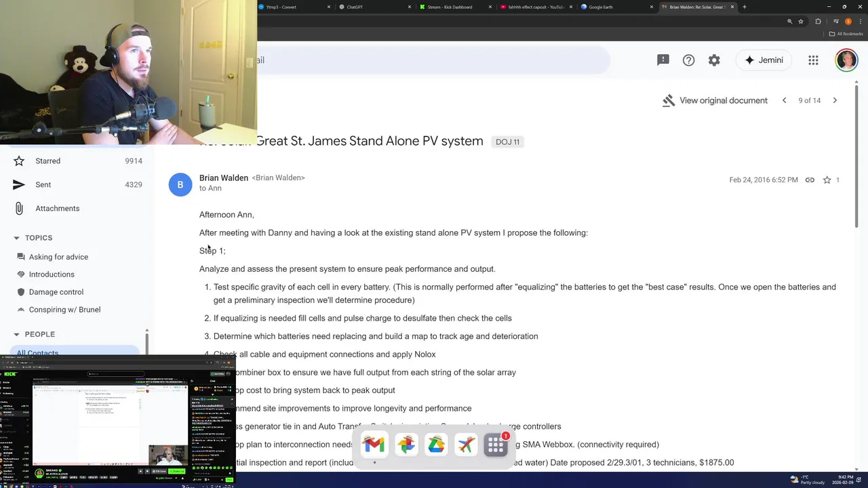
Task: Open the Settings gear icon
Action: click(714, 60)
